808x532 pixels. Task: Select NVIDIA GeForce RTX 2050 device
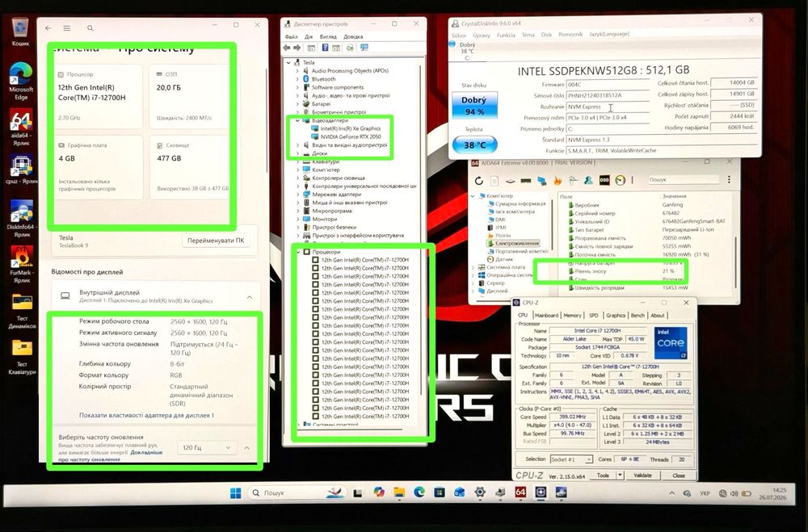(x=351, y=137)
